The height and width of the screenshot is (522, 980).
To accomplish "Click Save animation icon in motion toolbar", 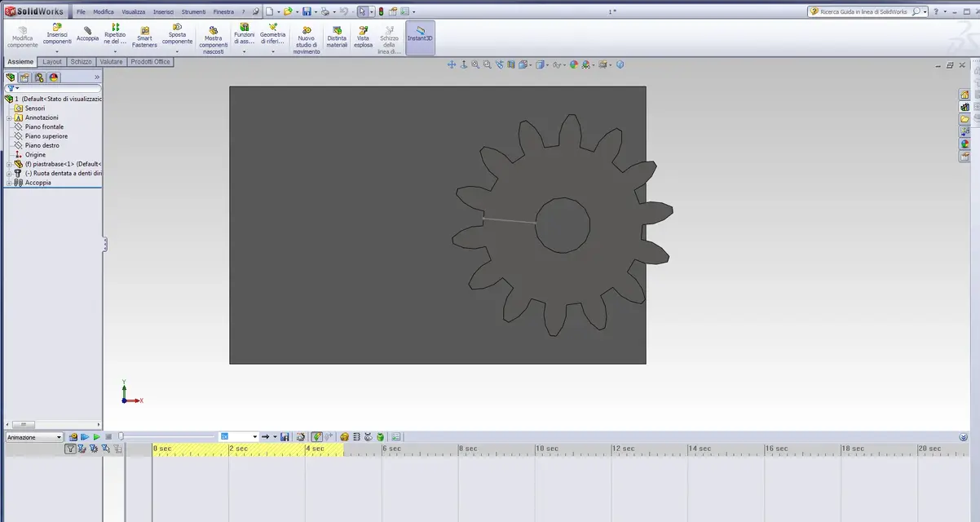I will pyautogui.click(x=285, y=437).
